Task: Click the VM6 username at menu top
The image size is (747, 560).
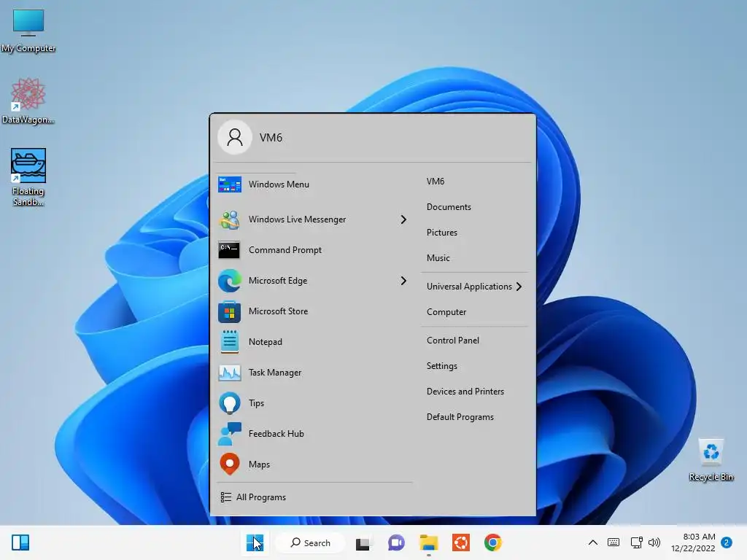Action: click(x=271, y=138)
